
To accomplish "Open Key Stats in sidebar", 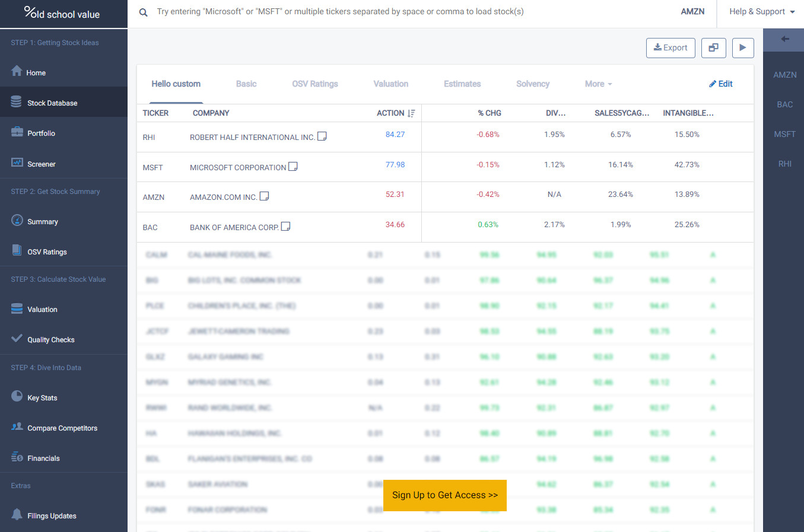I will 63,397.
